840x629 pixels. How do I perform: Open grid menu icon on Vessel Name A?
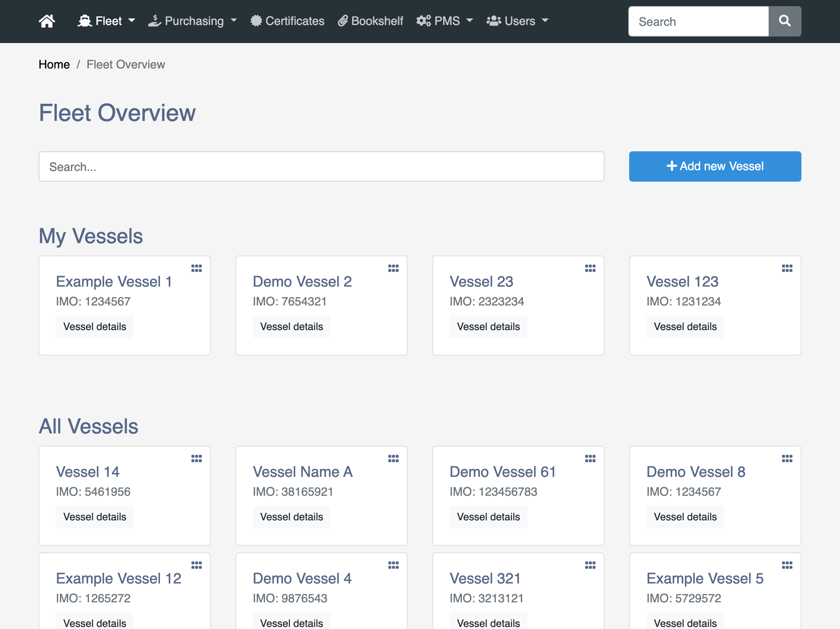point(393,458)
